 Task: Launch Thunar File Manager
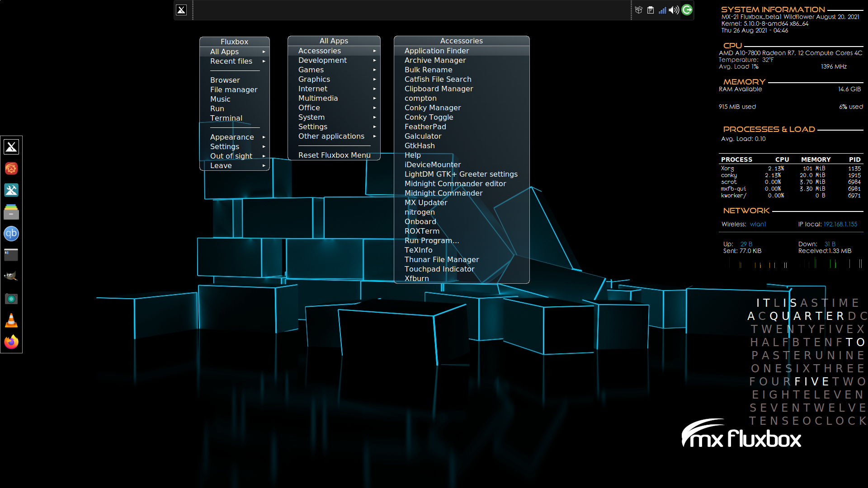[462, 260]
